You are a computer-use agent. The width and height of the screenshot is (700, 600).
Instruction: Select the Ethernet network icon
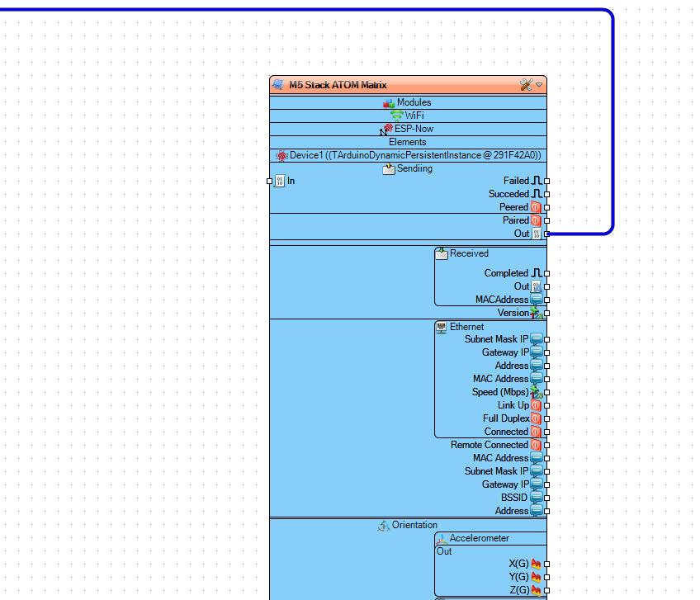point(442,327)
